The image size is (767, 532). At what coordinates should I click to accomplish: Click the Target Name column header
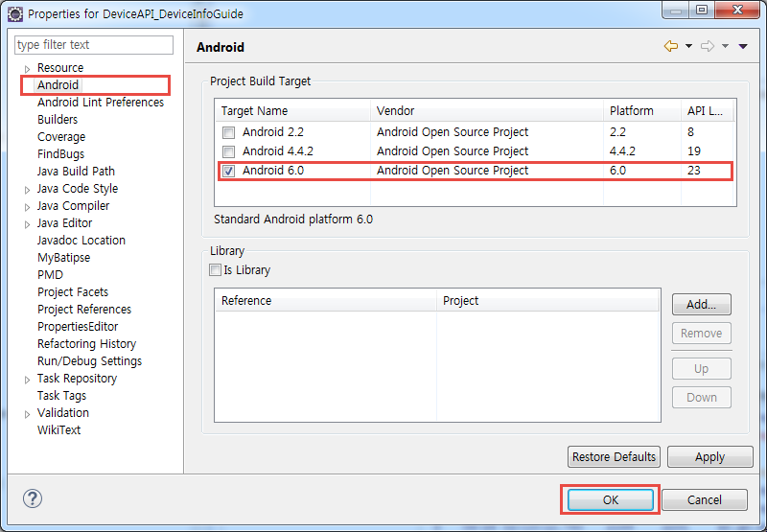[x=254, y=111]
